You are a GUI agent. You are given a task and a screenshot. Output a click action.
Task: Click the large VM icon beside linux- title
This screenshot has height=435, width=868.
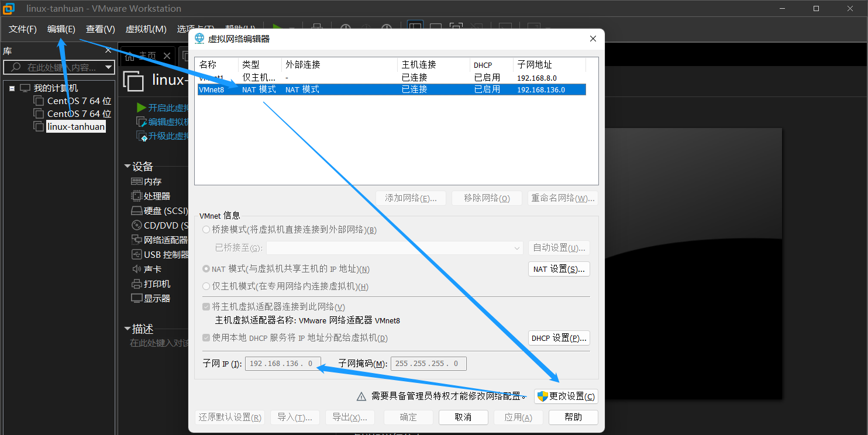click(133, 81)
